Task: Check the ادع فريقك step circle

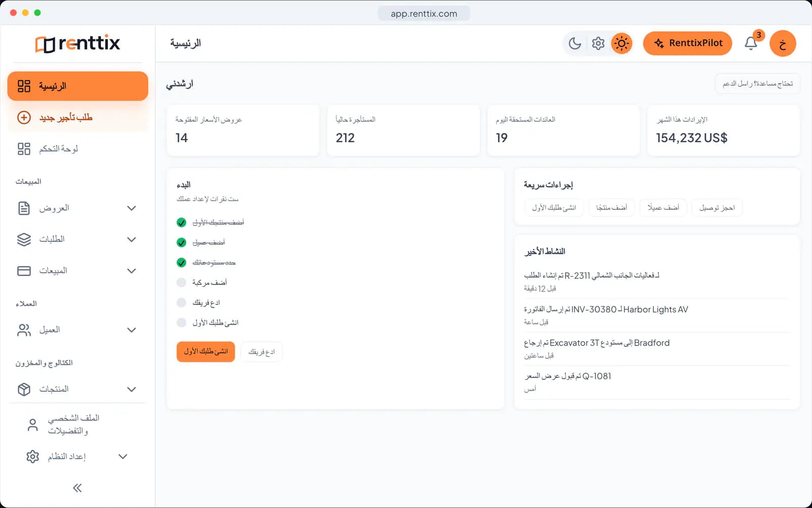Action: (181, 303)
